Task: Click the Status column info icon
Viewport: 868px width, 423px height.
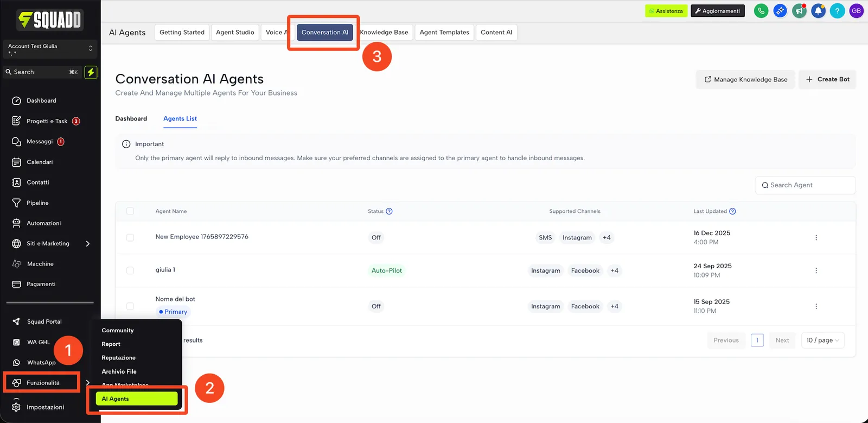Action: [389, 211]
